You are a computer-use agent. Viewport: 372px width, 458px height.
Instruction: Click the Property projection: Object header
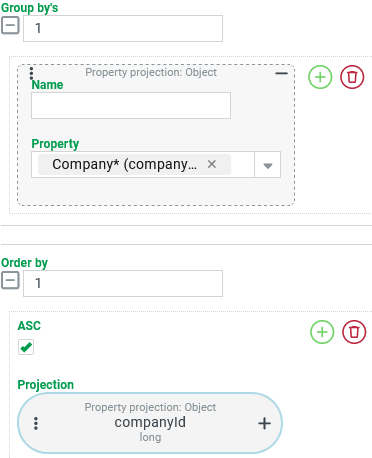point(151,72)
